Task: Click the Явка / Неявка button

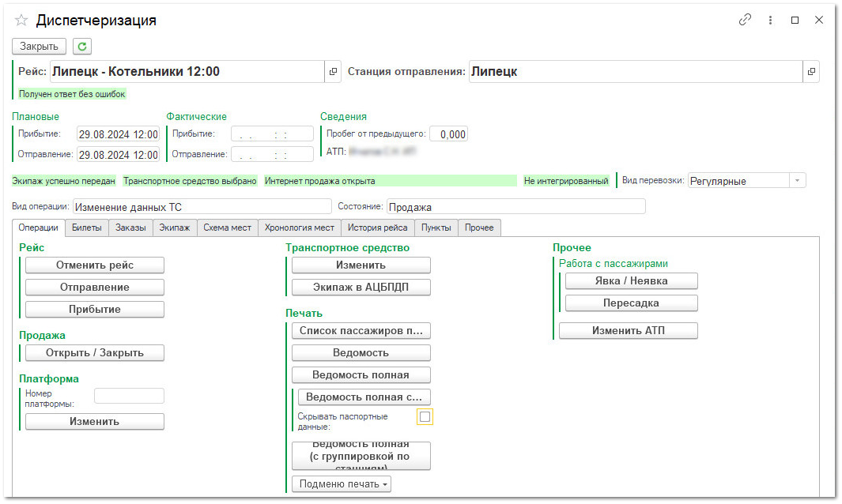Action: (631, 280)
